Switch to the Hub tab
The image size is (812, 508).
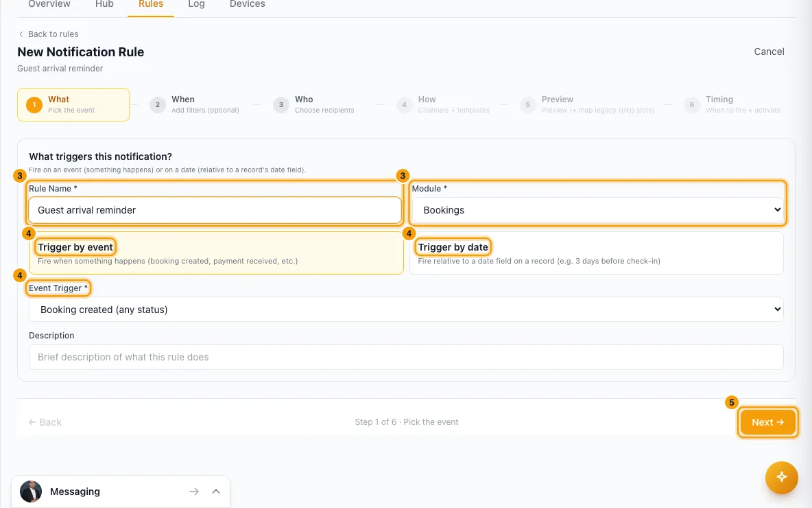[x=104, y=4]
